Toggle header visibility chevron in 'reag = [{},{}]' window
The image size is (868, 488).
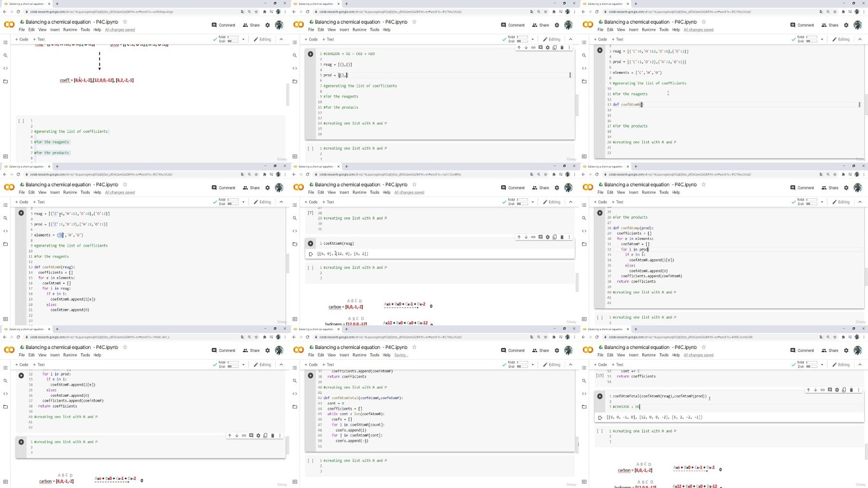570,39
